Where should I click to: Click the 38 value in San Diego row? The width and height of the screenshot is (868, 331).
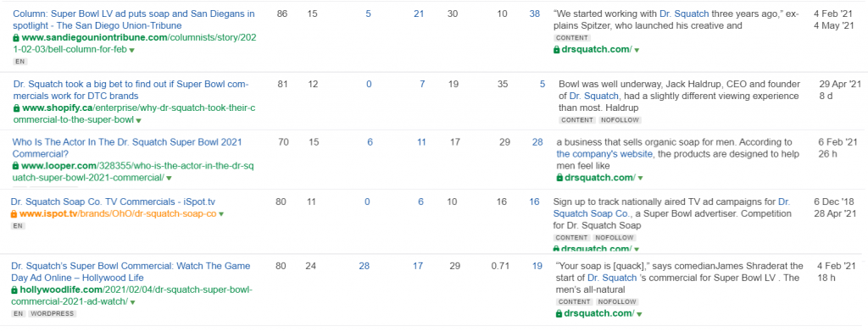[534, 14]
